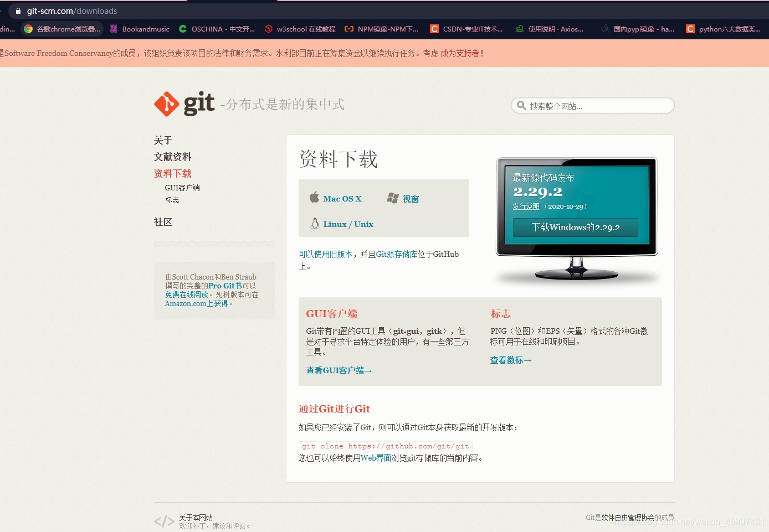Select the 资料下载 sidebar entry

click(x=172, y=173)
